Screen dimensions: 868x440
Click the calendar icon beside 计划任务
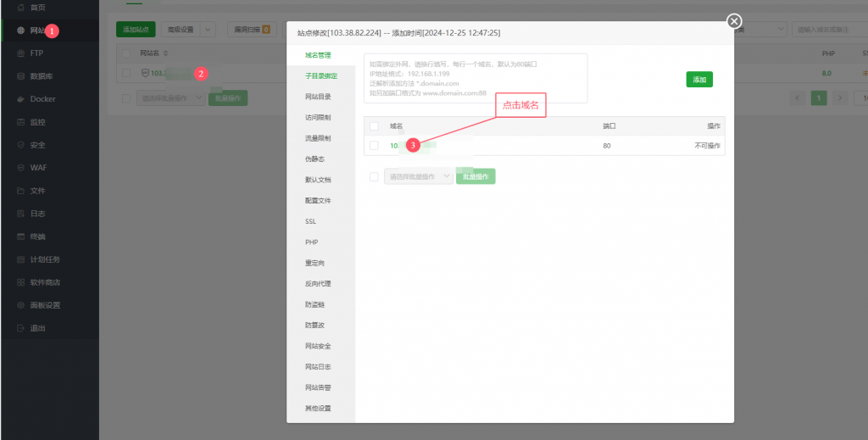pos(21,259)
